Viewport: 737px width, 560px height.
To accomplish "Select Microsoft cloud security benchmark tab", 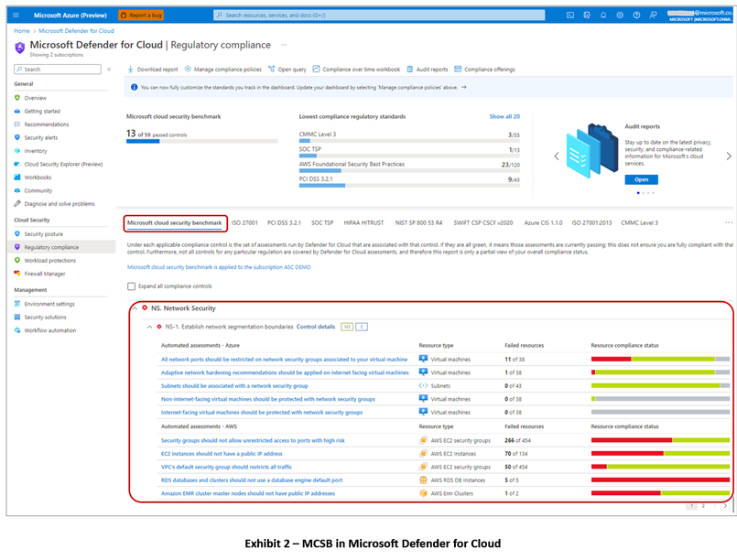I will point(174,222).
